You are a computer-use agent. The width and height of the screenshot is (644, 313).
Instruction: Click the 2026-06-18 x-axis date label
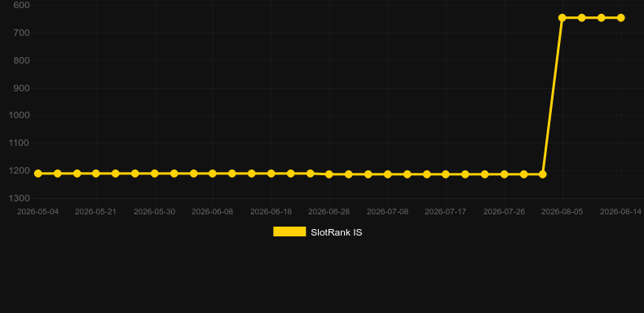[271, 212]
